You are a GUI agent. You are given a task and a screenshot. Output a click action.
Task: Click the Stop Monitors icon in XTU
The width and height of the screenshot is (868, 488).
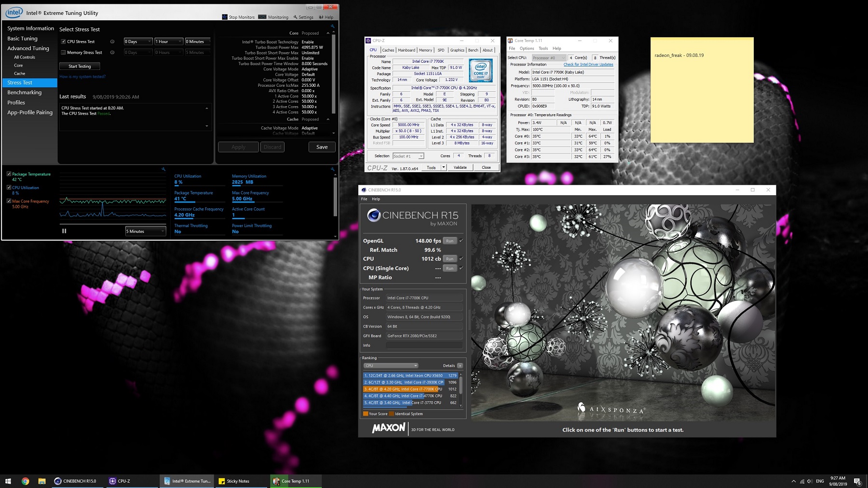(x=225, y=17)
